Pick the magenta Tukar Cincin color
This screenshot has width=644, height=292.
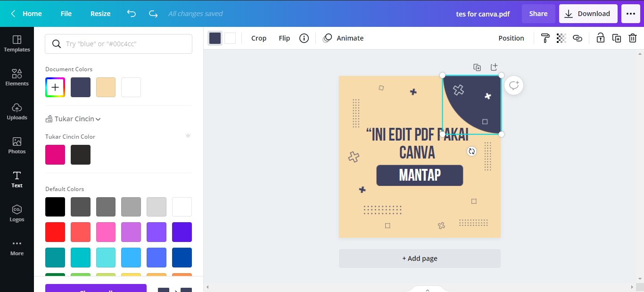[55, 155]
